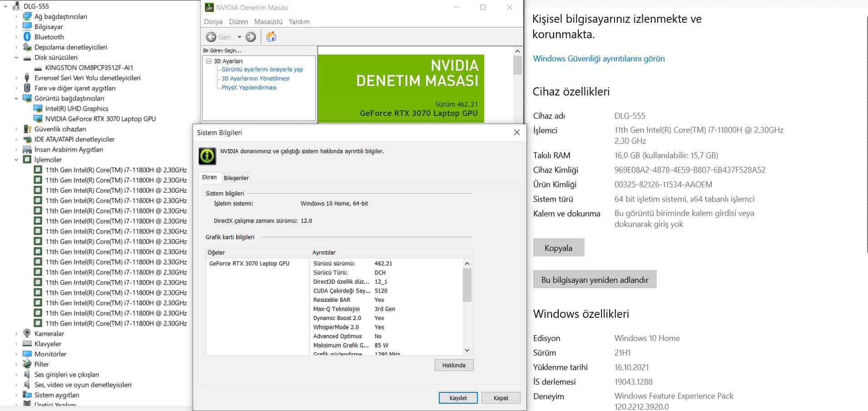
Task: Open PhysX Yapılandırması task
Action: pos(249,88)
